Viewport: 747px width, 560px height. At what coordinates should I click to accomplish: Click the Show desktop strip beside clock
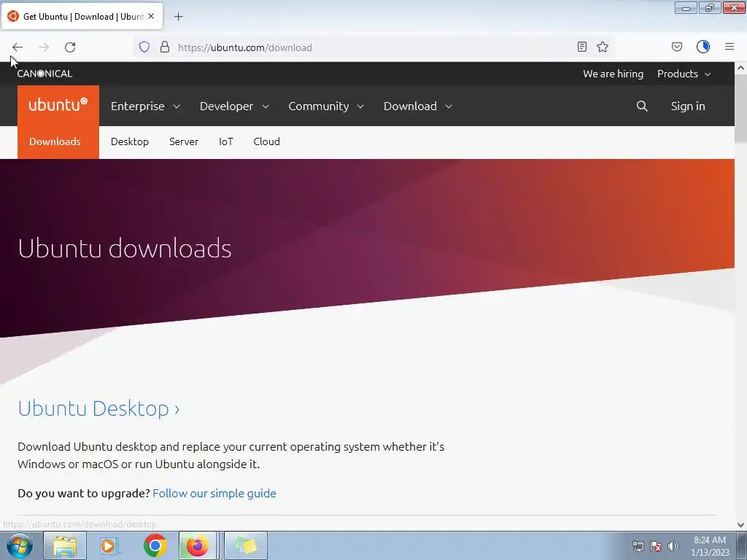click(x=742, y=545)
